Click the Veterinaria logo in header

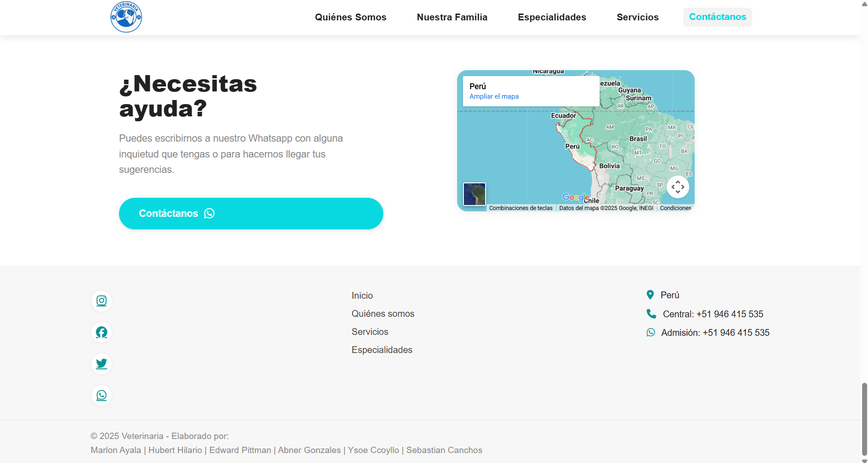(126, 17)
